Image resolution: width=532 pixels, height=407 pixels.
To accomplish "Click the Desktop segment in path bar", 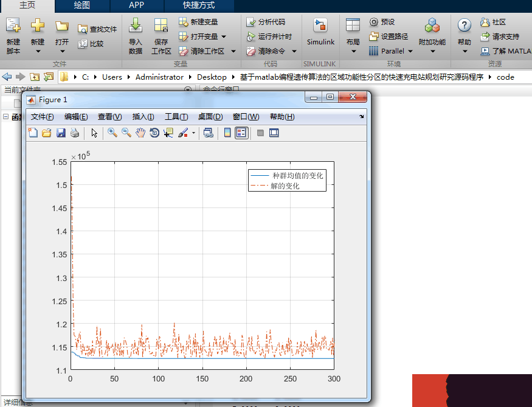I will (x=212, y=77).
